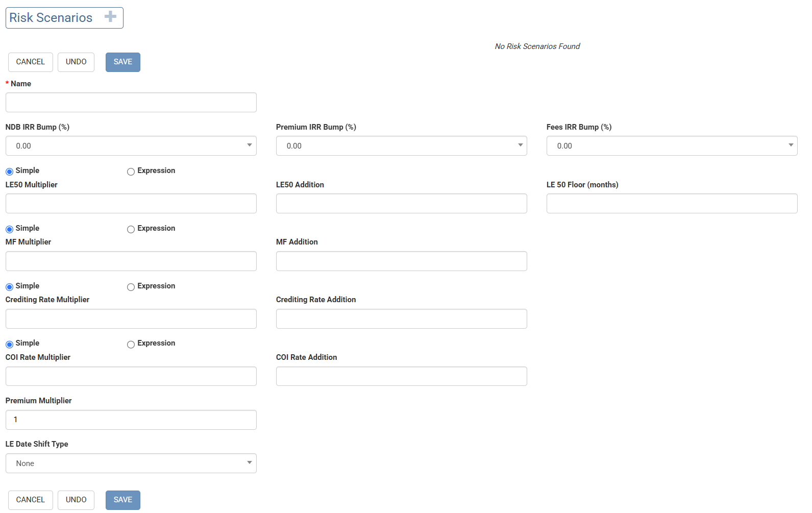812x513 pixels.
Task: Select Expression radio above Crediting Rate Multiplier
Action: 131,287
